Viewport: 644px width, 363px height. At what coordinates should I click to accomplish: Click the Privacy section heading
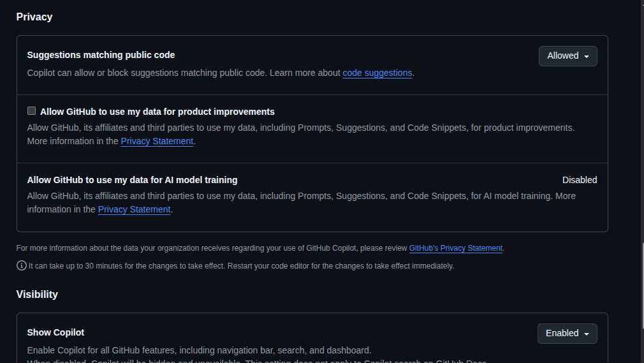point(34,17)
